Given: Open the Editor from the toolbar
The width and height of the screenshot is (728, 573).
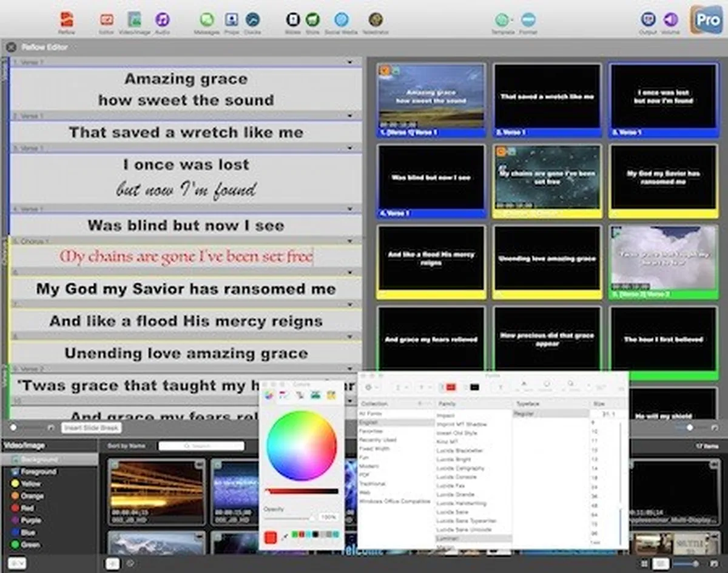Looking at the screenshot, I should coord(107,20).
